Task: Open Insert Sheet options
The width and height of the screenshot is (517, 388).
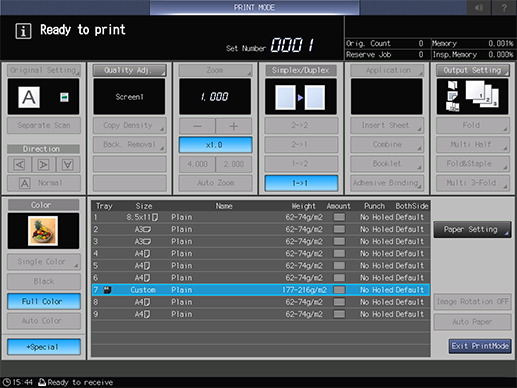Action: pos(387,125)
